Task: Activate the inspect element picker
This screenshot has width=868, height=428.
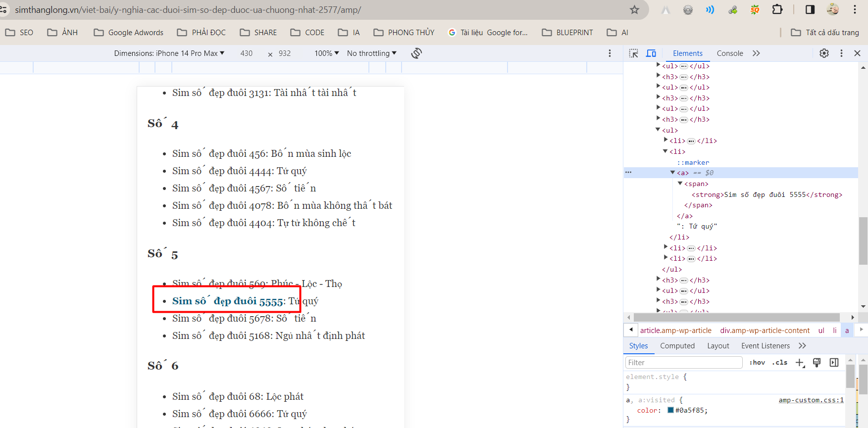Action: [634, 53]
